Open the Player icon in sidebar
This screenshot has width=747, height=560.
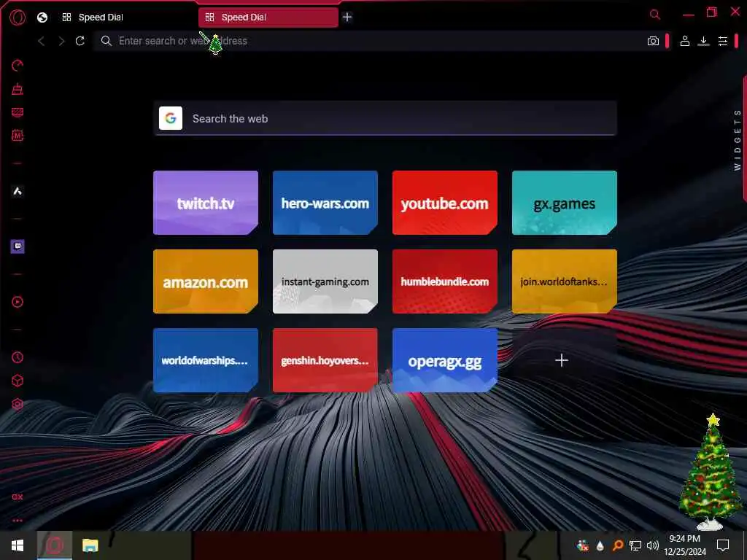[18, 302]
